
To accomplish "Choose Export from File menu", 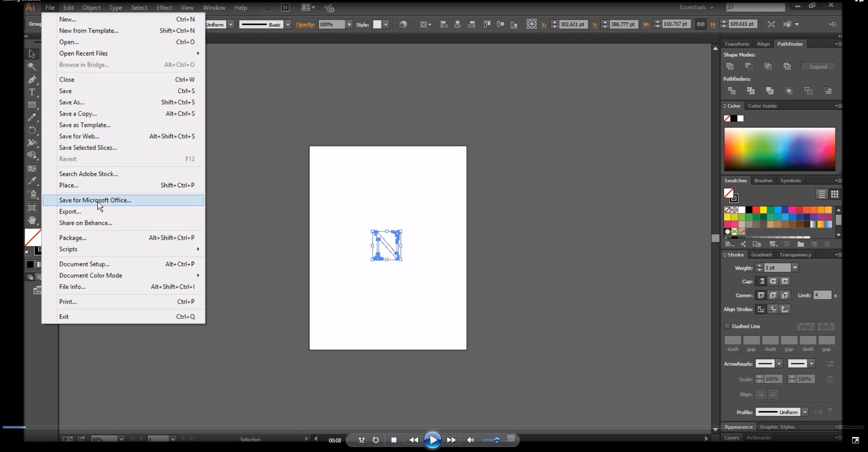I will click(x=123, y=212).
